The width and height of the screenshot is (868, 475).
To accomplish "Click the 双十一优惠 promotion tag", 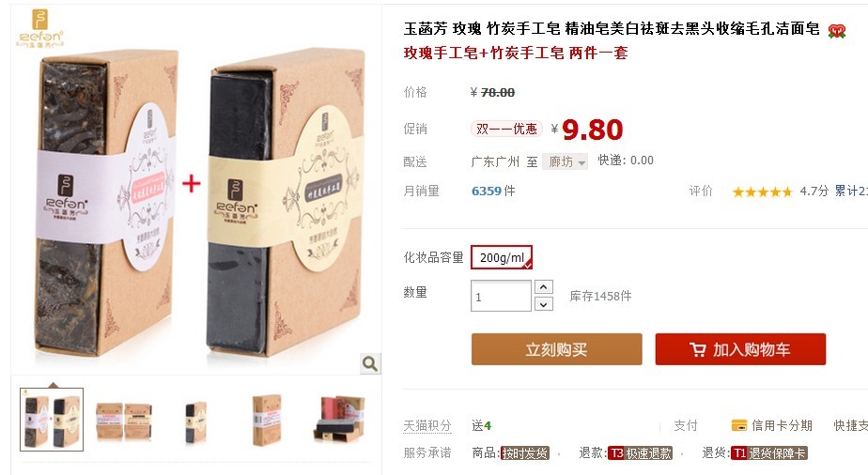I will point(506,129).
